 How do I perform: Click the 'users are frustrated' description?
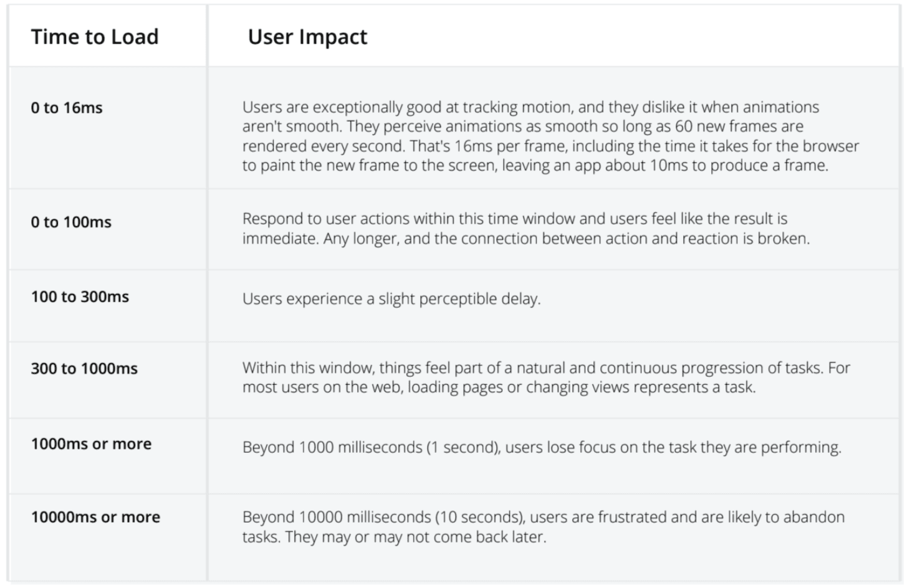tap(542, 517)
